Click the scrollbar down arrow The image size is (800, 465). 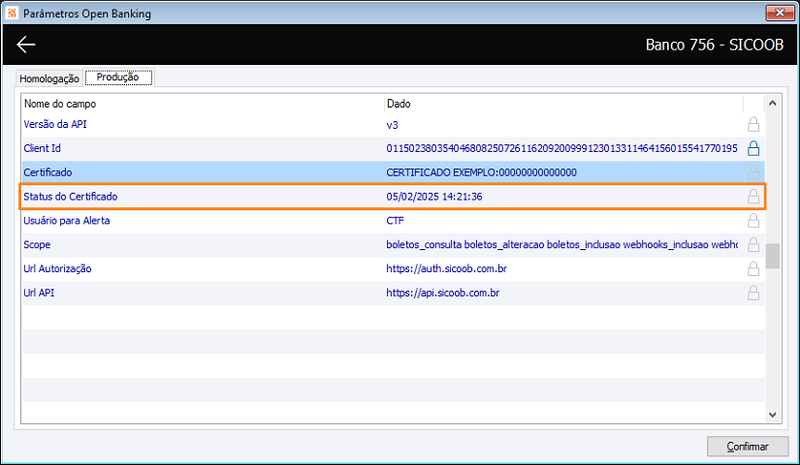tap(772, 415)
